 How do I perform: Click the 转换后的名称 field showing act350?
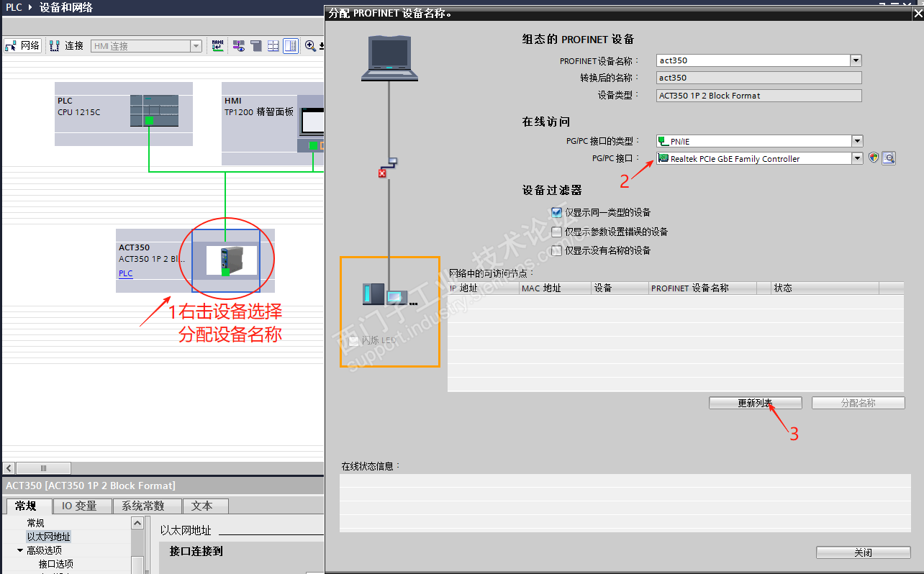pyautogui.click(x=759, y=78)
